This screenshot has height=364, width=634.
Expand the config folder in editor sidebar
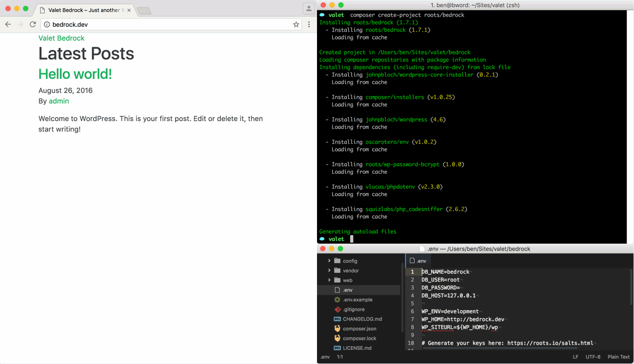click(x=329, y=261)
